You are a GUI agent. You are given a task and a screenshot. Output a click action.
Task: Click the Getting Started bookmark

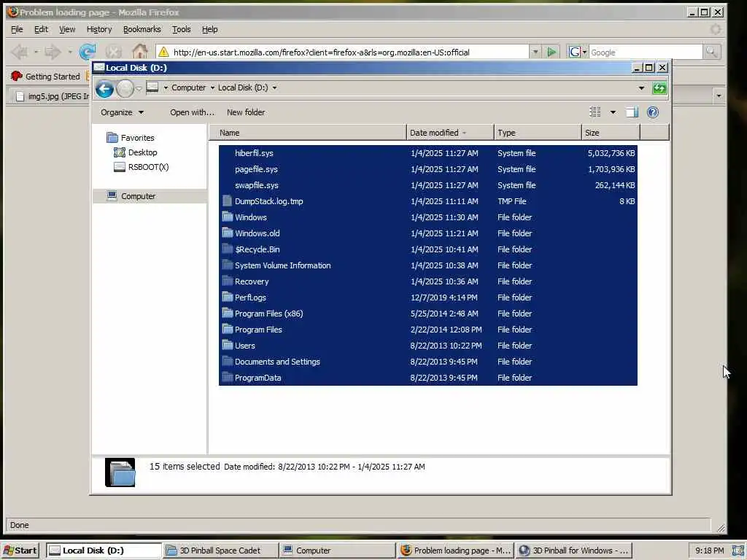pyautogui.click(x=45, y=76)
